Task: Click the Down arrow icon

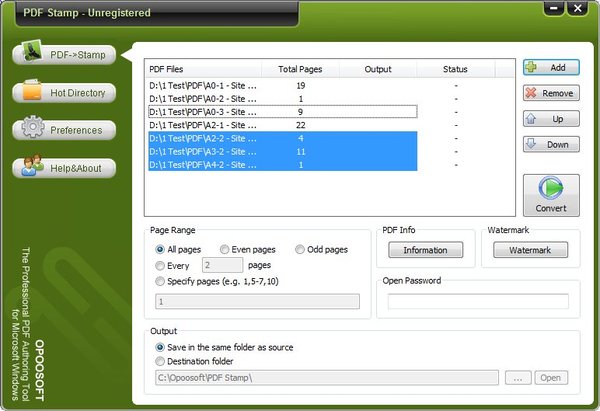Action: tap(531, 144)
